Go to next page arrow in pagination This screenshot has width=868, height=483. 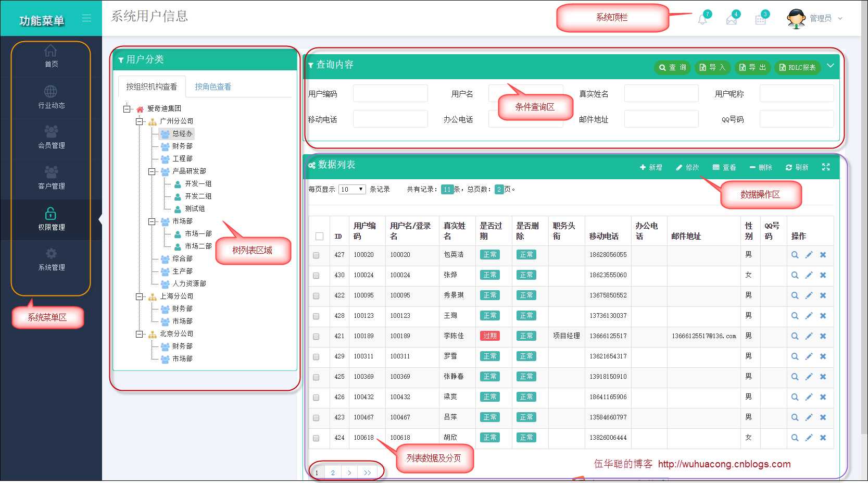click(x=349, y=473)
